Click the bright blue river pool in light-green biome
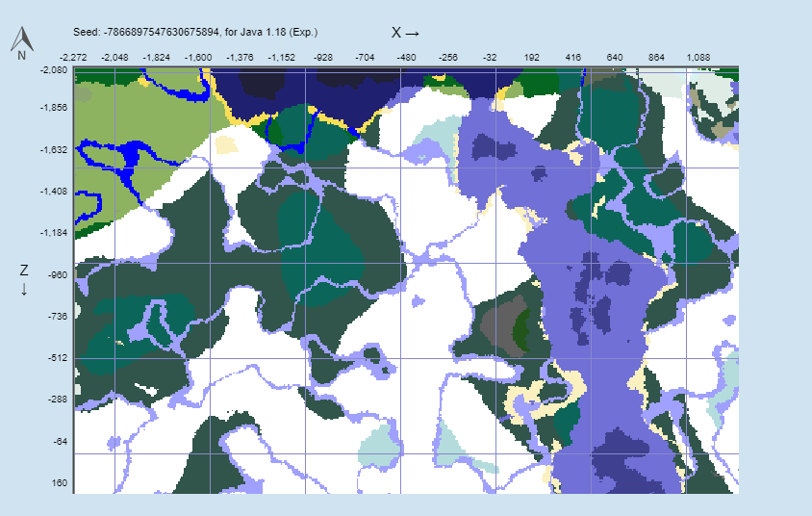The width and height of the screenshot is (812, 516). (x=127, y=158)
